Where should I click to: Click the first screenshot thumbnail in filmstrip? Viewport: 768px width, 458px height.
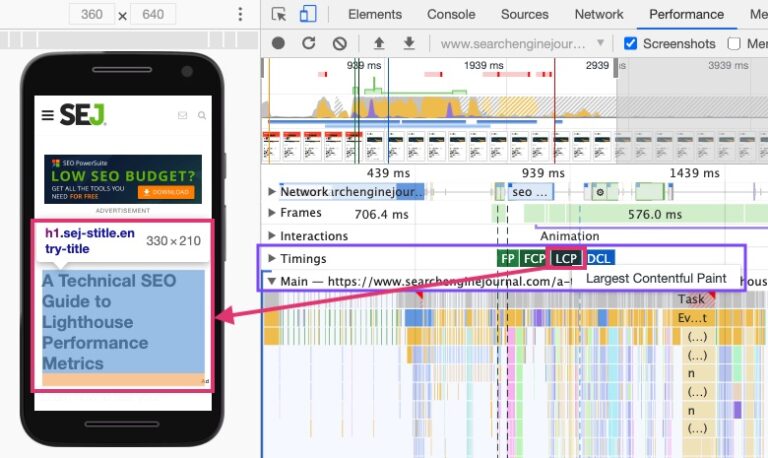(271, 146)
